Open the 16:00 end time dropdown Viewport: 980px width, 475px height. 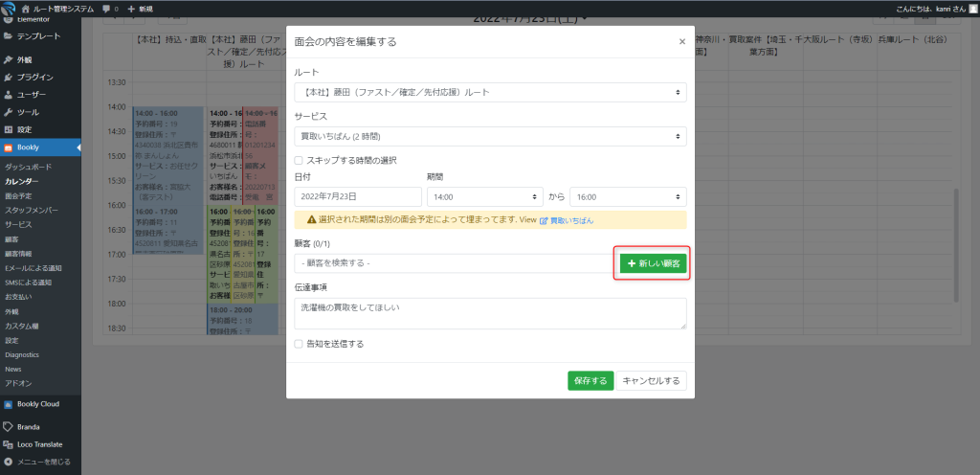point(628,196)
